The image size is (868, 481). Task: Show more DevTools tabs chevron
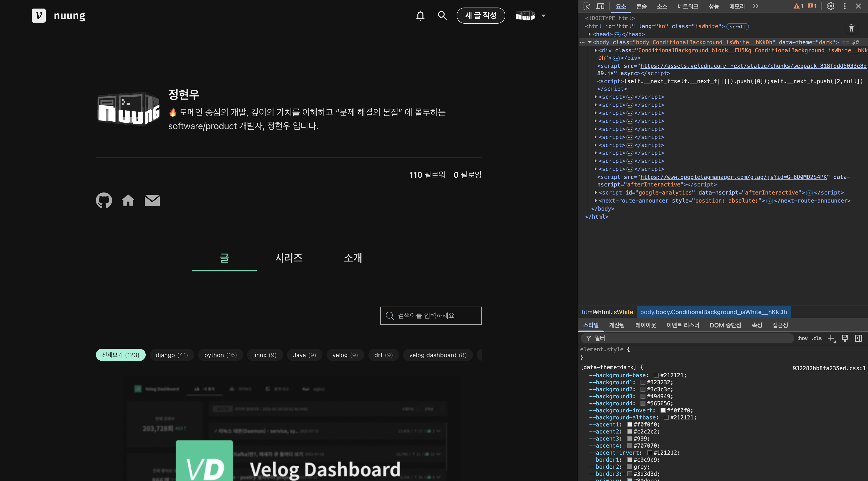pyautogui.click(x=755, y=6)
